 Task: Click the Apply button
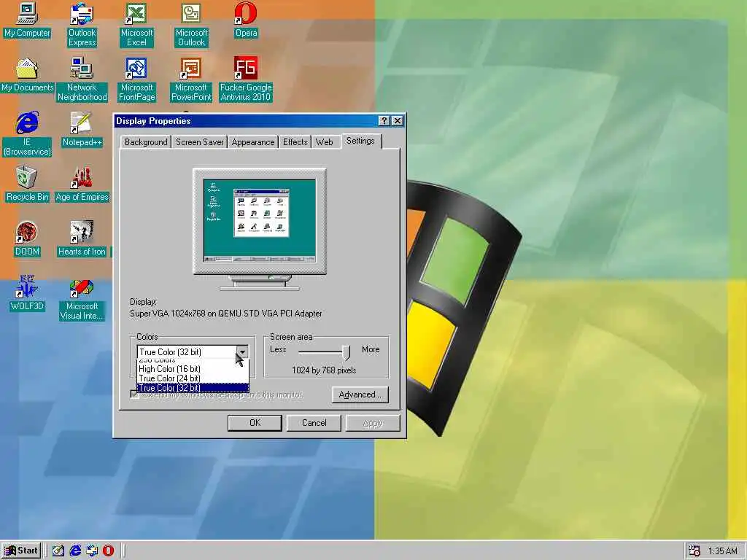373,423
